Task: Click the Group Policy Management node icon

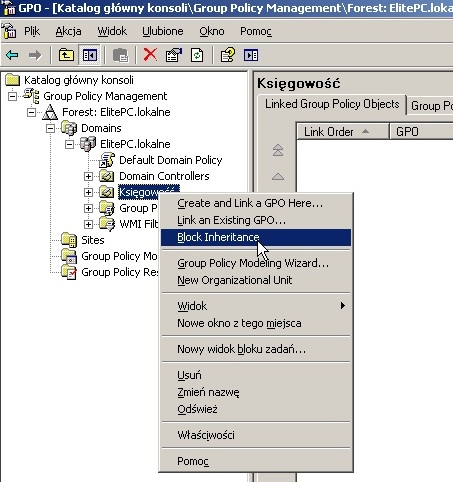Action: point(32,96)
